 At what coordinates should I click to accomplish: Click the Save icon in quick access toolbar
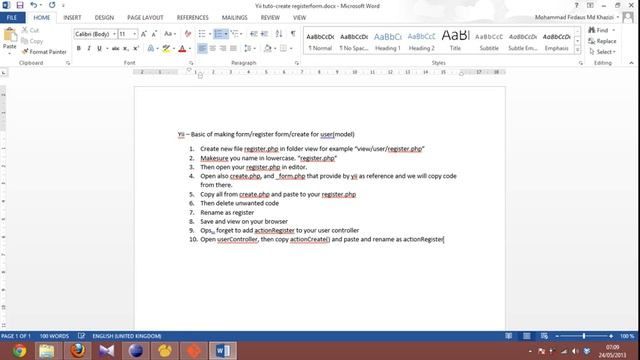tap(20, 5)
